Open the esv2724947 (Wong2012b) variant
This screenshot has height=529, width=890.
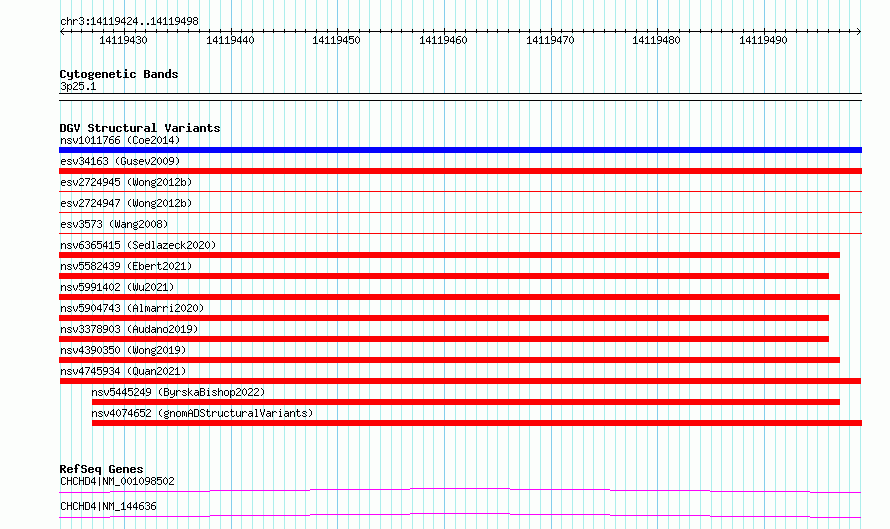[126, 203]
